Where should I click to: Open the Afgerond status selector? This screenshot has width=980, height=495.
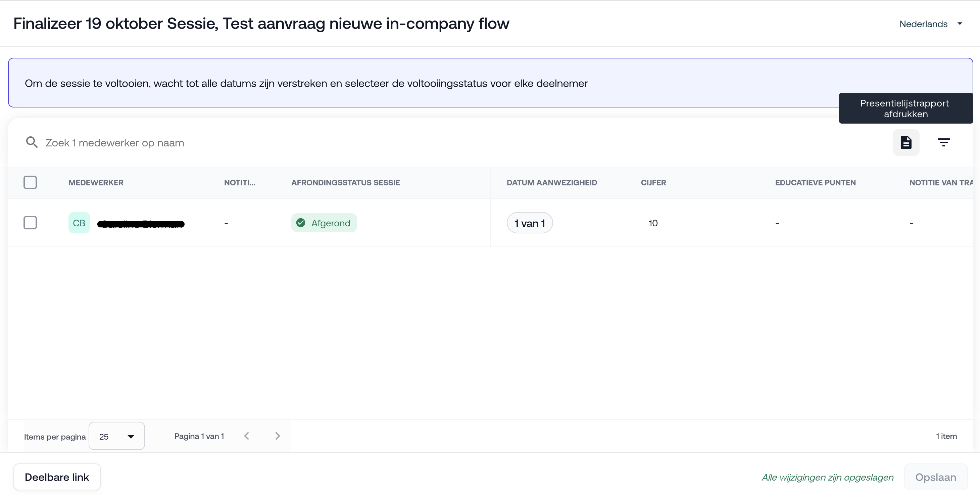[x=324, y=223]
